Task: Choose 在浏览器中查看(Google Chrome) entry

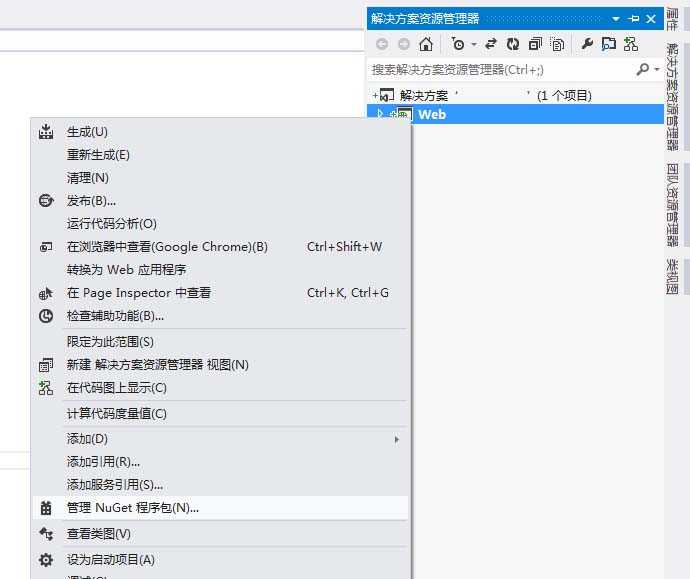Action: [x=220, y=247]
